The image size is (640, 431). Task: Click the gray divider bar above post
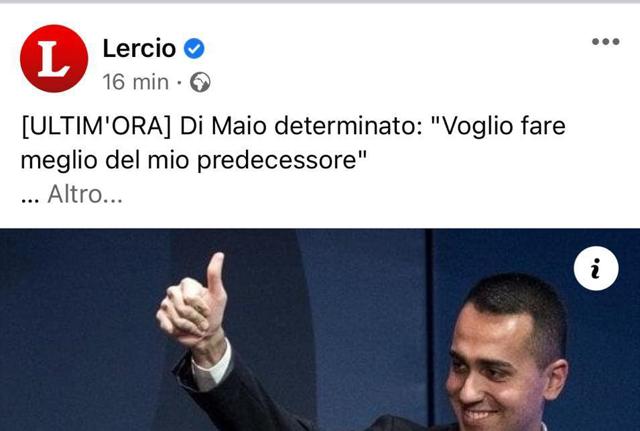[x=320, y=2]
